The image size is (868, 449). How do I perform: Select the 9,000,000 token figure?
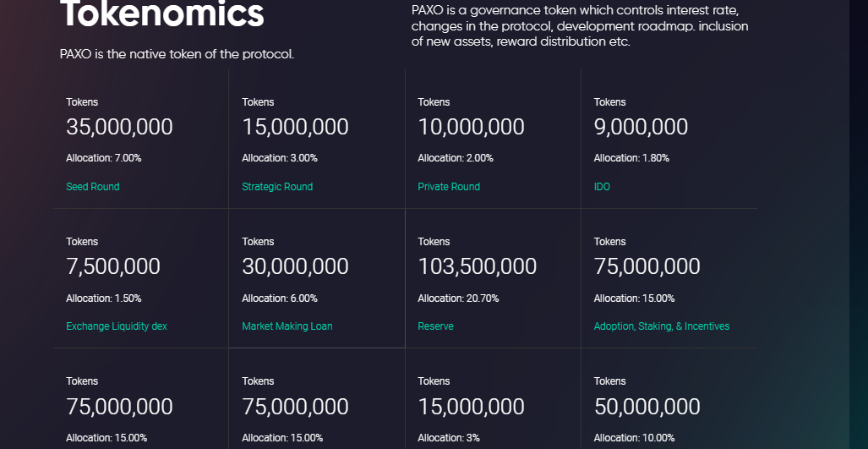pyautogui.click(x=641, y=127)
